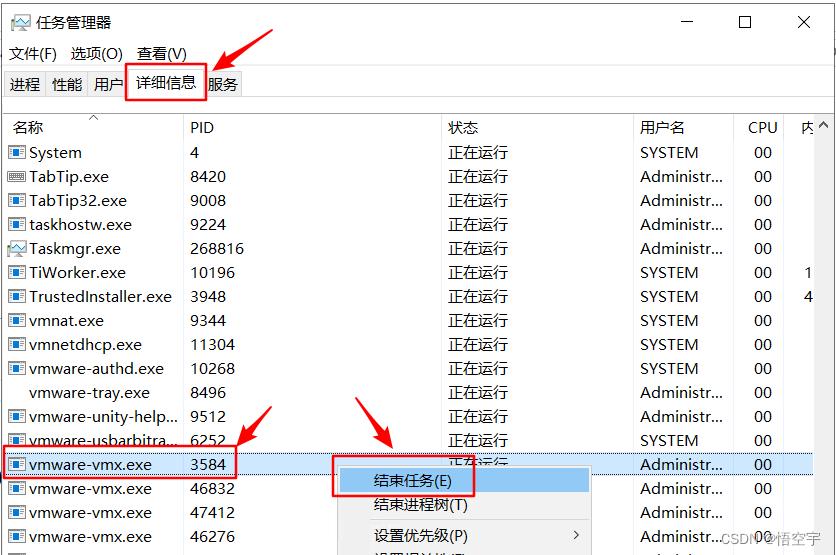Select the vmware-unity-help... process name
This screenshot has width=836, height=555.
coord(103,416)
